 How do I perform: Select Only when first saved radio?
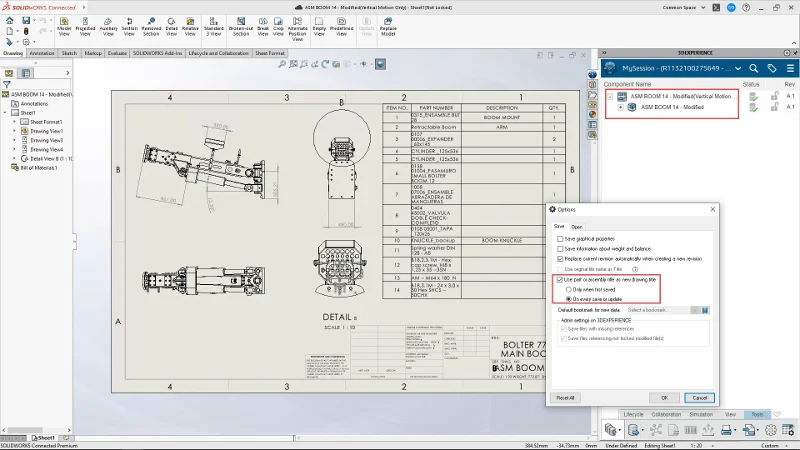(x=570, y=290)
